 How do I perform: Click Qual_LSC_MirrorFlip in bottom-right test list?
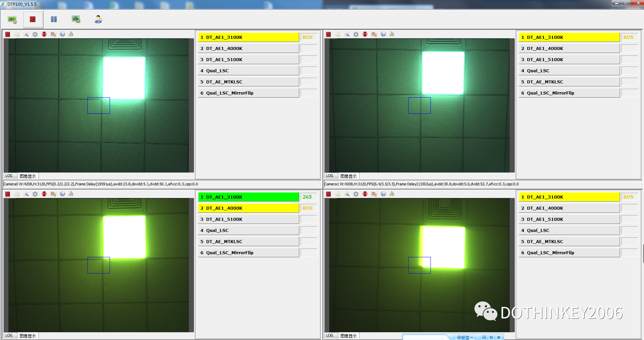tap(569, 253)
